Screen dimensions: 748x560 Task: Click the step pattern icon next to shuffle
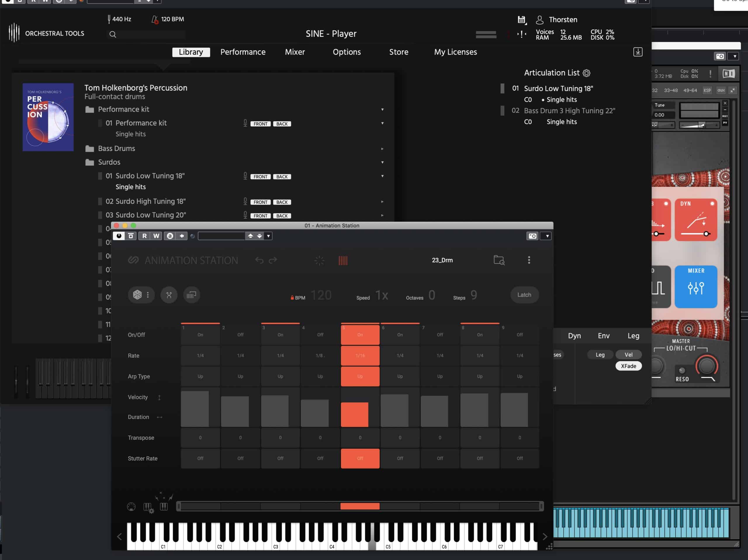point(191,295)
